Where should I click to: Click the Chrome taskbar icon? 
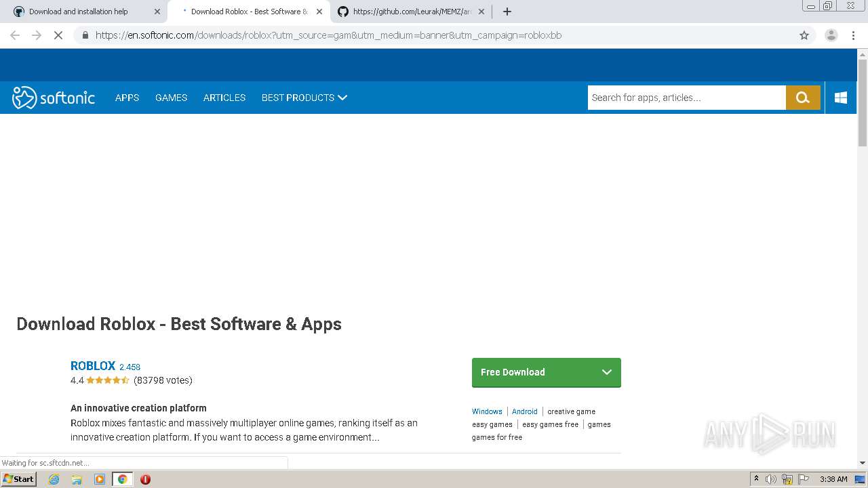[122, 479]
